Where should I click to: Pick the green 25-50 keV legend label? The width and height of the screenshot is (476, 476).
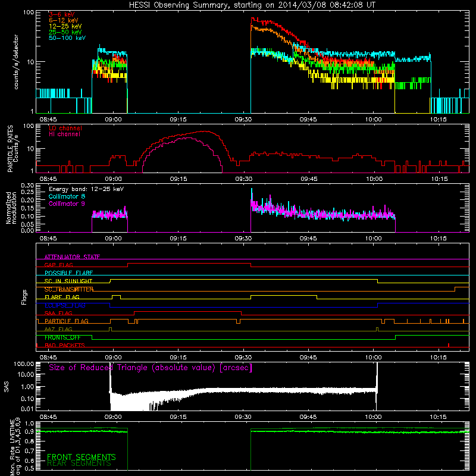point(65,32)
